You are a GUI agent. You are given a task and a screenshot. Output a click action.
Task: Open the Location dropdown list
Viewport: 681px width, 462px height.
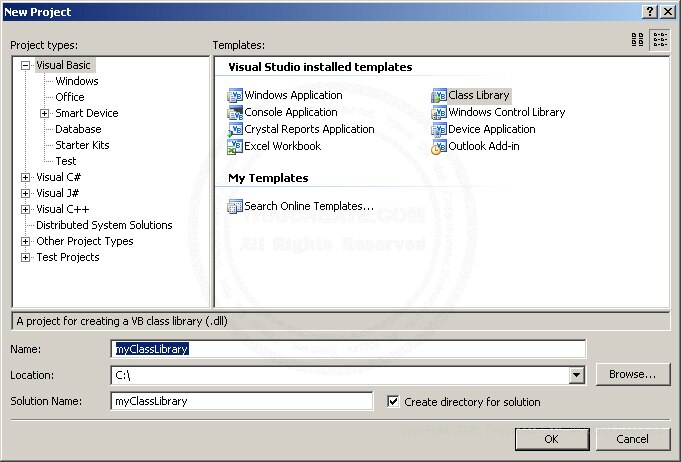click(576, 375)
